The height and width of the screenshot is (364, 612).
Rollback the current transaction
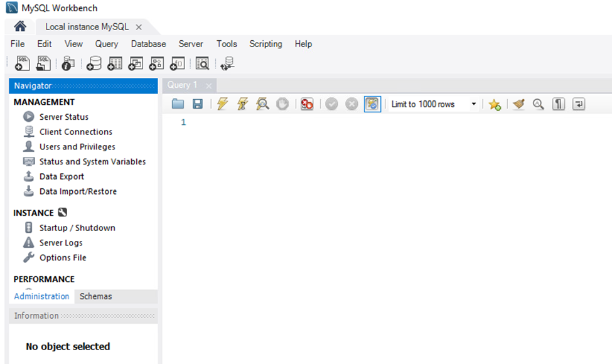point(352,104)
